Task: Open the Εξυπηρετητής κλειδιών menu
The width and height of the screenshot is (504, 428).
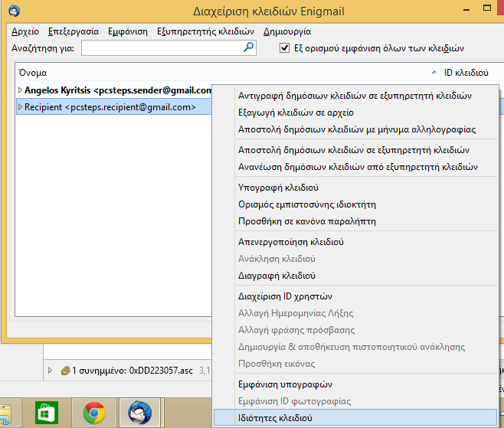Action: click(205, 31)
